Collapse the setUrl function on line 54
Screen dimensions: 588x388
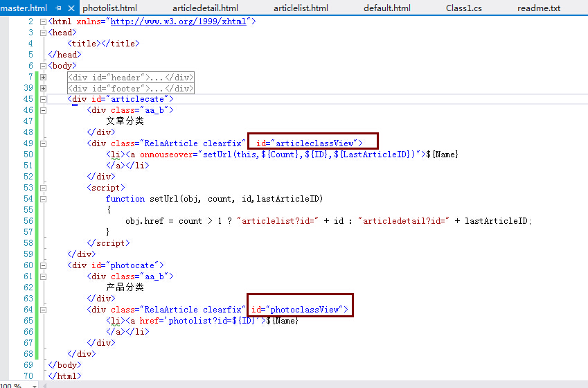point(43,199)
